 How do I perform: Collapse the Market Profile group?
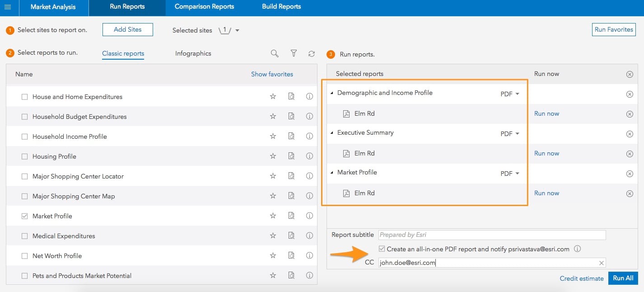[x=332, y=173]
